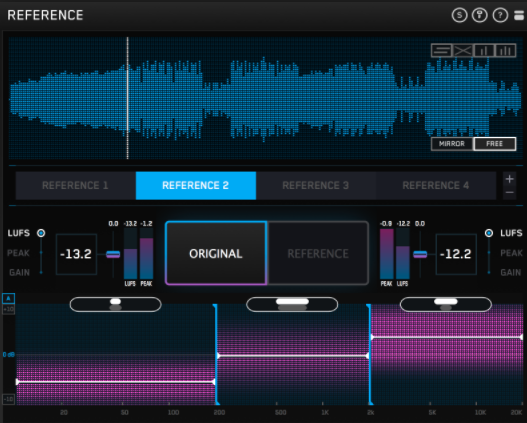Click the 0 dB axis label
527x423 pixels.
coord(8,354)
